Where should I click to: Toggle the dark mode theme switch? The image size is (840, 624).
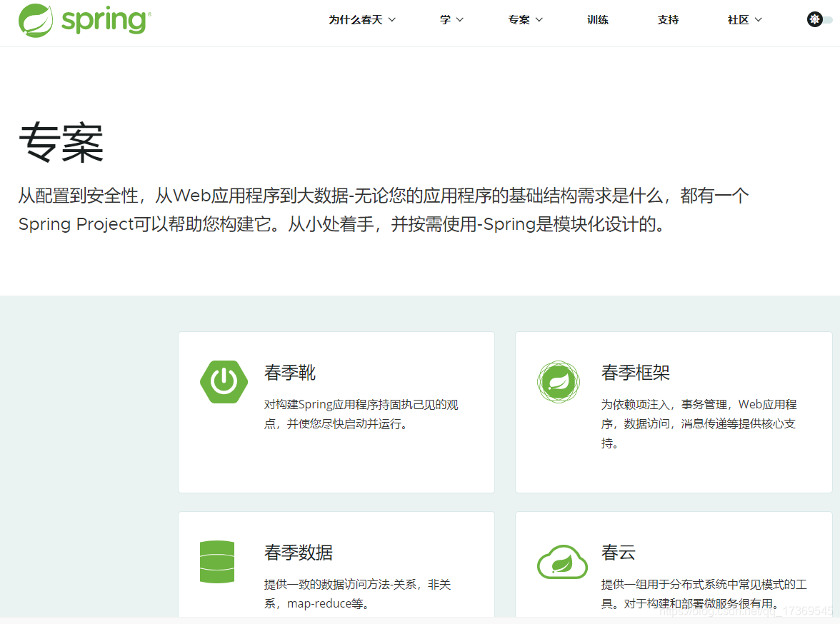[x=820, y=20]
